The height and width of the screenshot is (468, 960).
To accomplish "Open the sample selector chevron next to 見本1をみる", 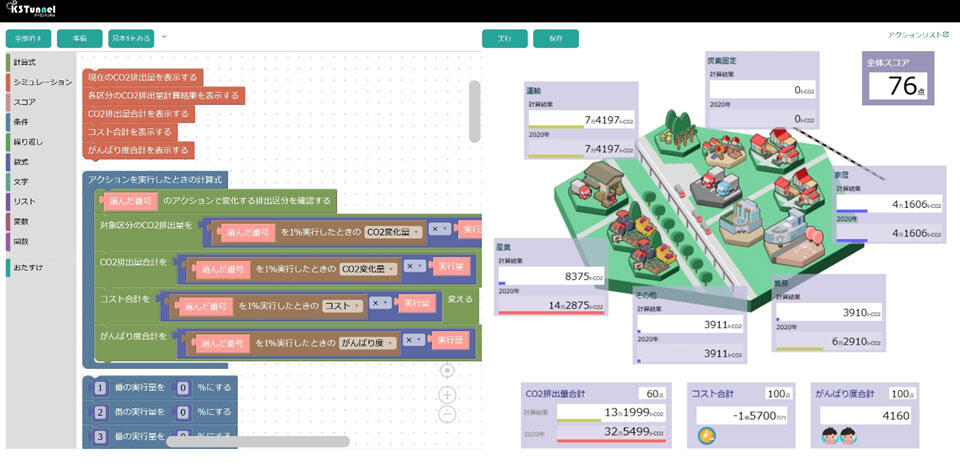I will click(164, 37).
